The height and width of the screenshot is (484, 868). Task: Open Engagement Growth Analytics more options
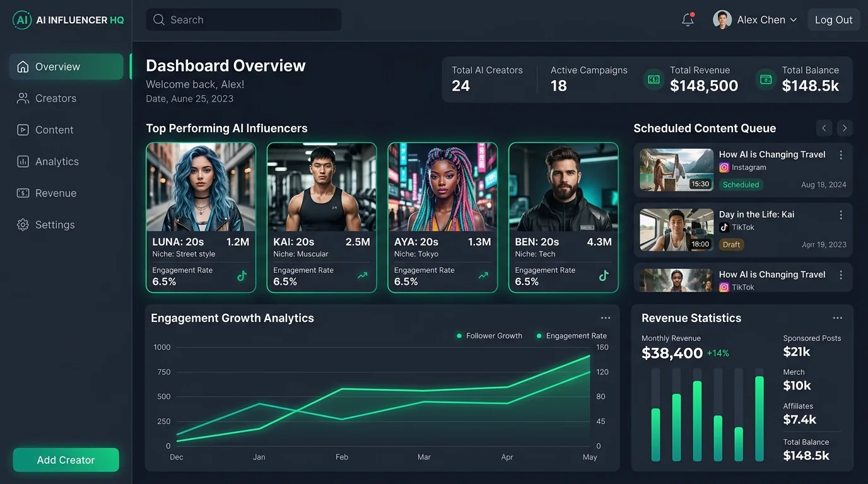tap(606, 318)
